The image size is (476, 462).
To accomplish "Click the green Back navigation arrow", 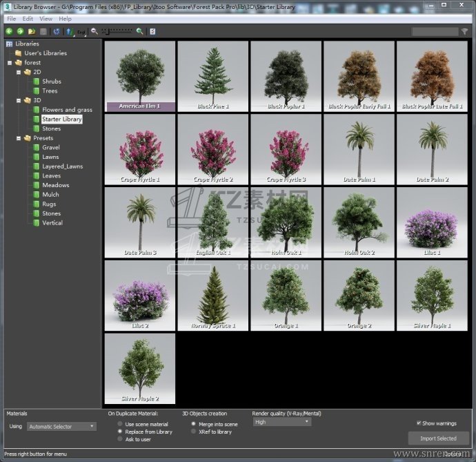I will tap(9, 31).
